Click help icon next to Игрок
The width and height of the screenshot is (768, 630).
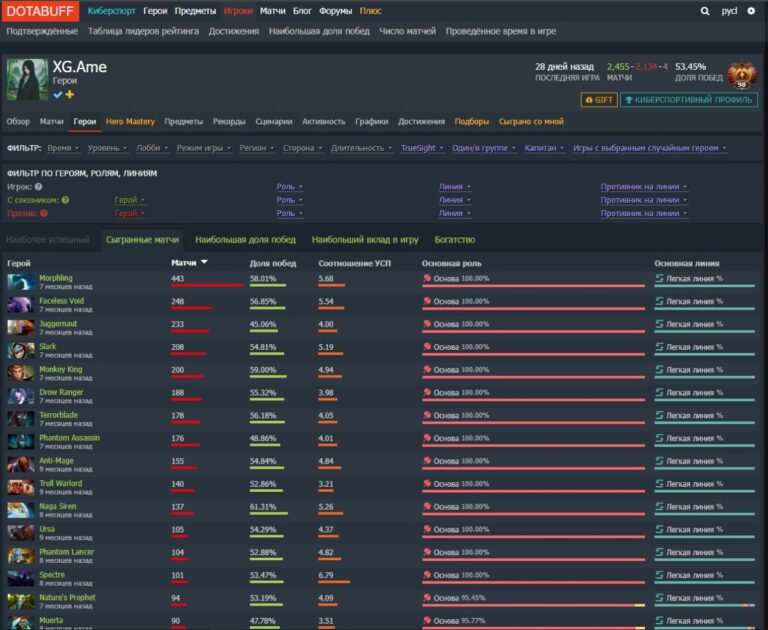coord(39,187)
